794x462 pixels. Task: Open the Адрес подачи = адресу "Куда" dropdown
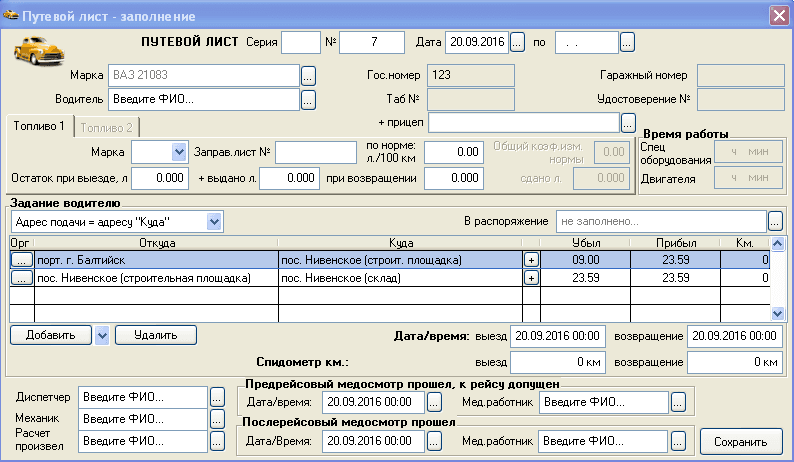(214, 222)
